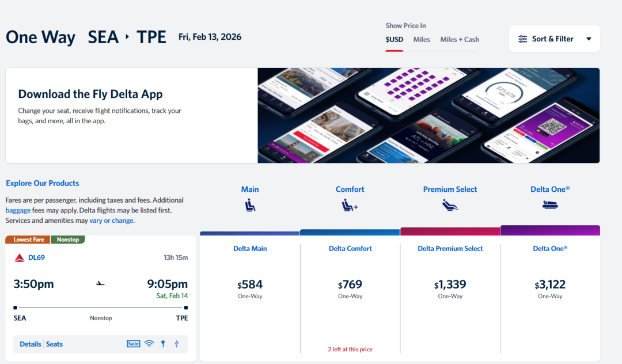Open flight Details link
Viewport: 622px width, 364px height.
30,344
